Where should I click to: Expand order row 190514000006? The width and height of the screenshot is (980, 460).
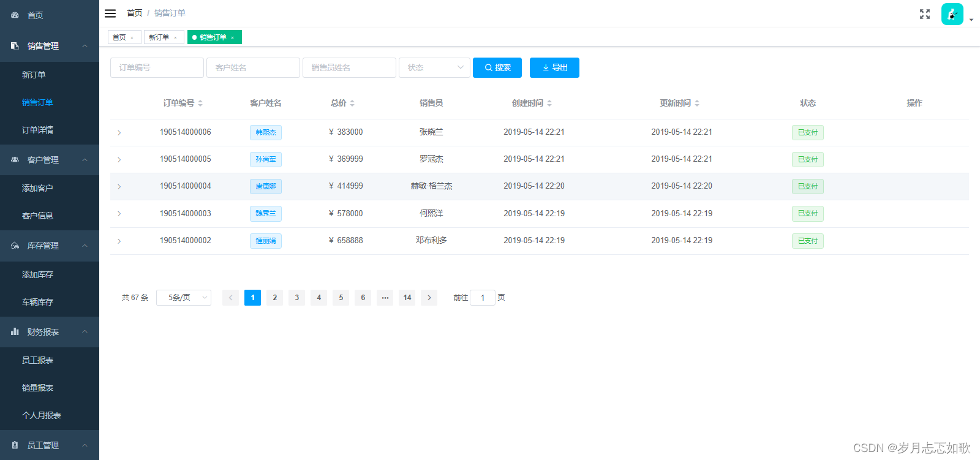coord(119,133)
